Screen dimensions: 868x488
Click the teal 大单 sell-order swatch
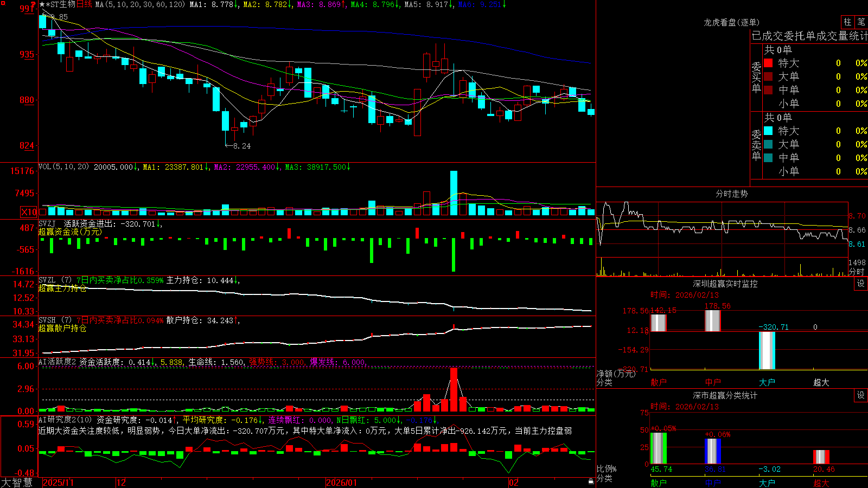click(x=768, y=144)
